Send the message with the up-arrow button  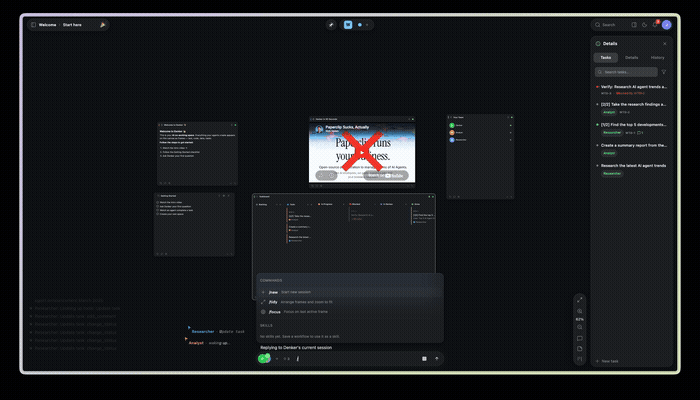437,358
